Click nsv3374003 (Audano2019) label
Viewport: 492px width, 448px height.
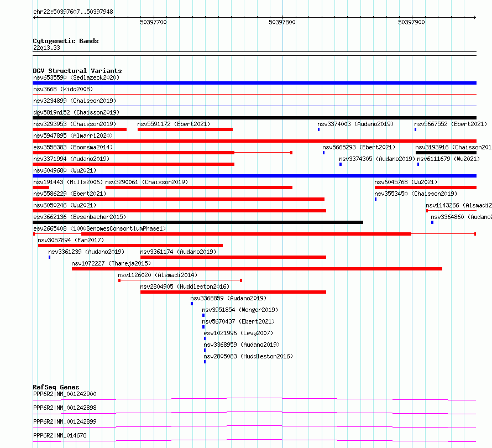click(355, 124)
